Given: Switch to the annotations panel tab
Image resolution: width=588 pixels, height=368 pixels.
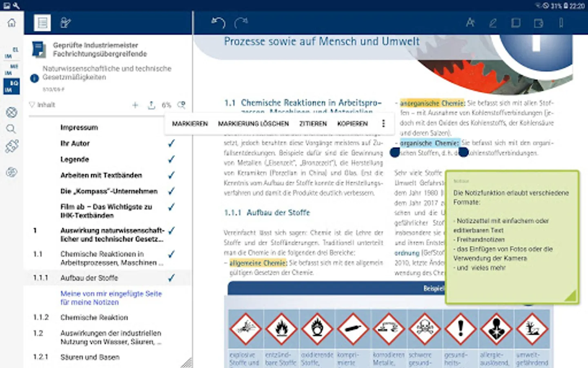Looking at the screenshot, I should pyautogui.click(x=65, y=23).
